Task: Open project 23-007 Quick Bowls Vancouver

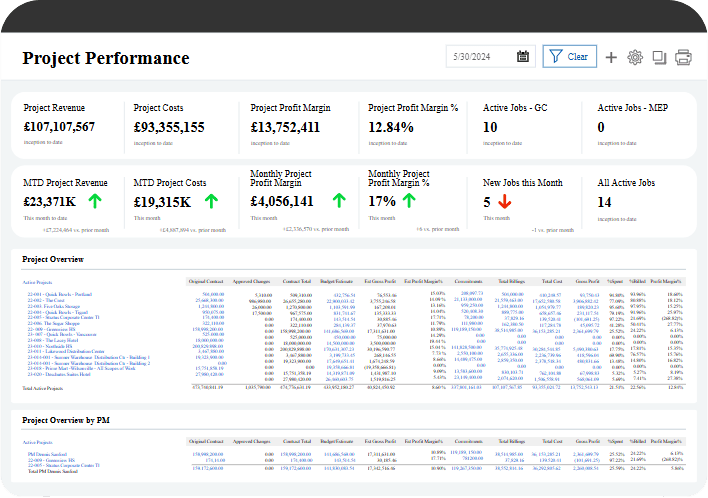Action: (62, 335)
